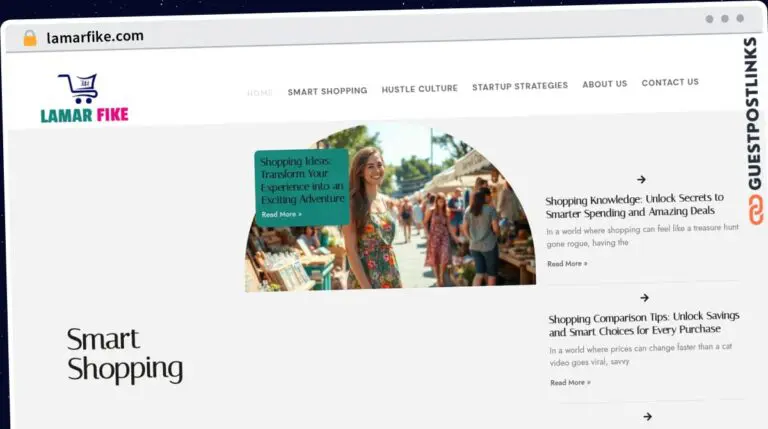This screenshot has height=429, width=768.
Task: Click arrow icon above Shopping Knowledge article
Action: (641, 180)
